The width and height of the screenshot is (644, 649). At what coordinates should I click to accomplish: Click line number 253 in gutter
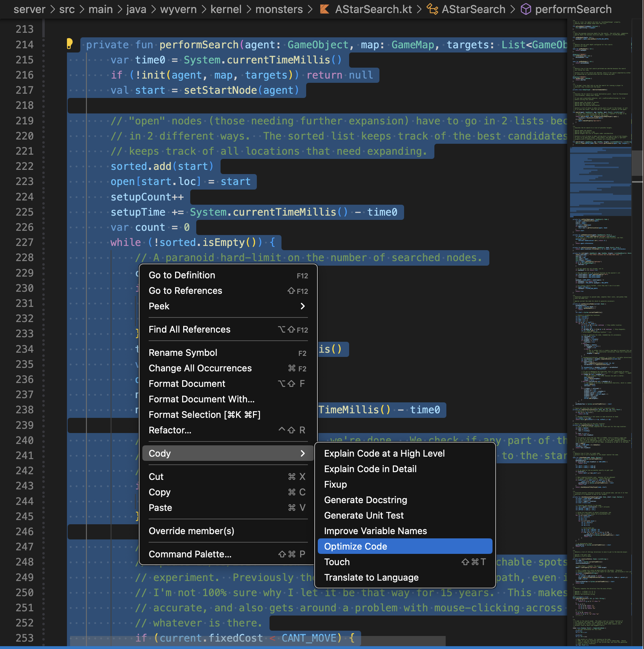click(x=25, y=638)
